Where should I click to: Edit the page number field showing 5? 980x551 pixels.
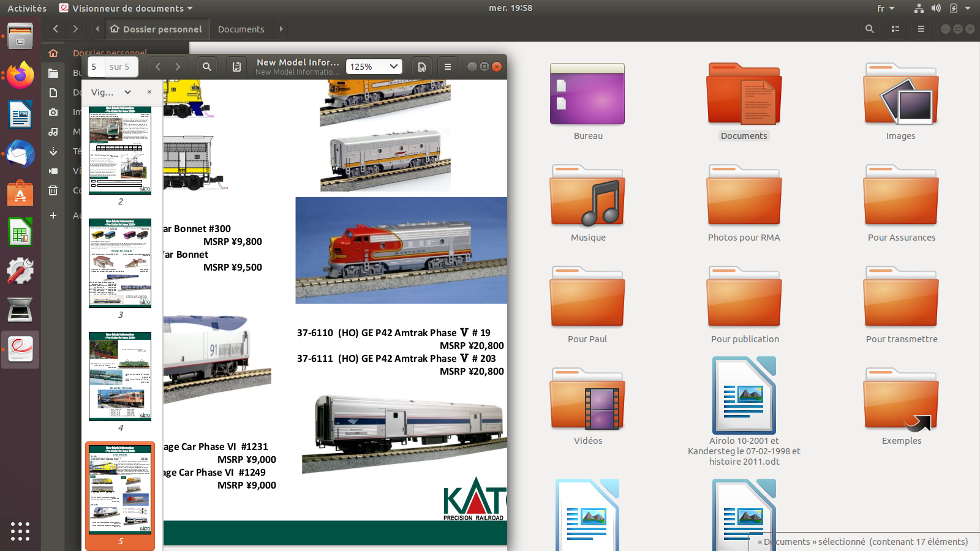click(96, 67)
